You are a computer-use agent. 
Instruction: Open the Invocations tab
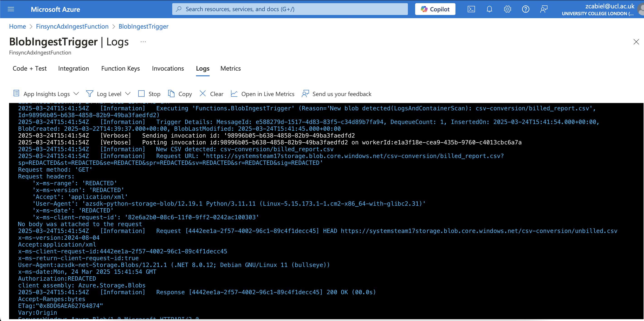[168, 68]
